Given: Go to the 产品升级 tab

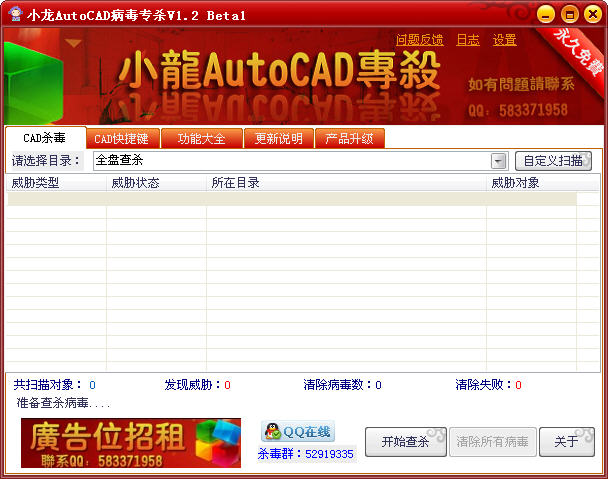Looking at the screenshot, I should click(x=349, y=139).
